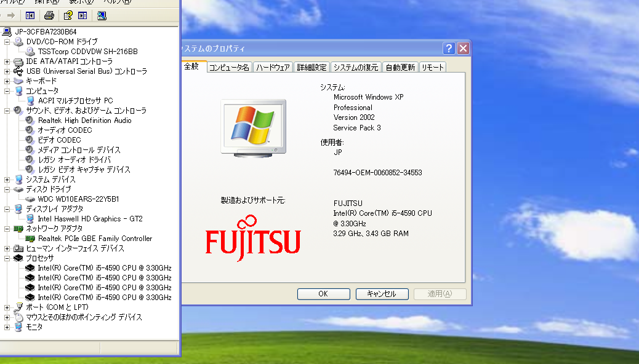Select the レガシ オーディオ ドライバ row
The width and height of the screenshot is (639, 364).
(74, 160)
